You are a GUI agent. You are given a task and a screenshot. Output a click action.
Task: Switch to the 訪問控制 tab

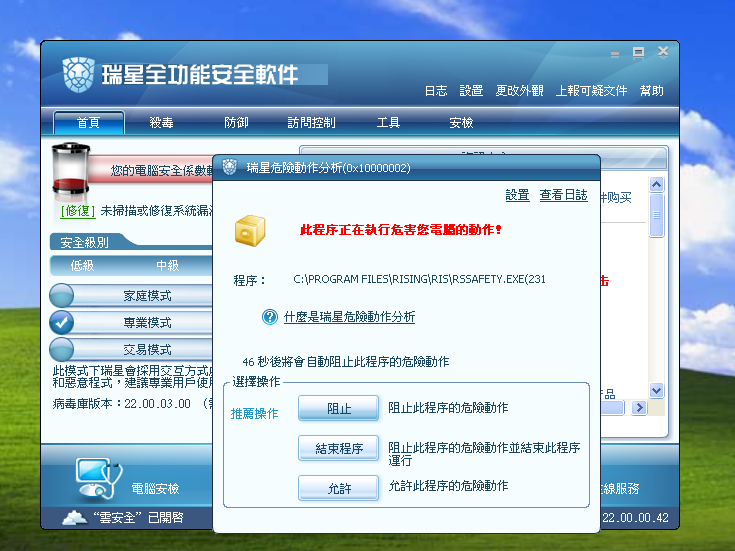[x=311, y=123]
